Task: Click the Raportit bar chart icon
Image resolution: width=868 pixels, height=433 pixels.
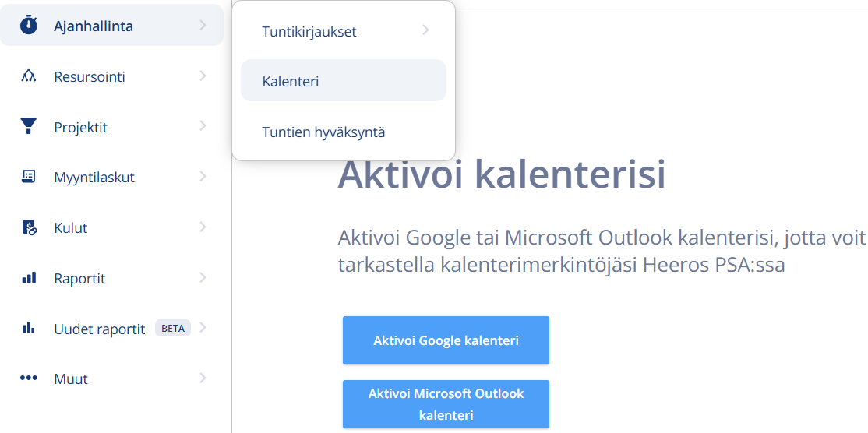Action: click(x=29, y=277)
